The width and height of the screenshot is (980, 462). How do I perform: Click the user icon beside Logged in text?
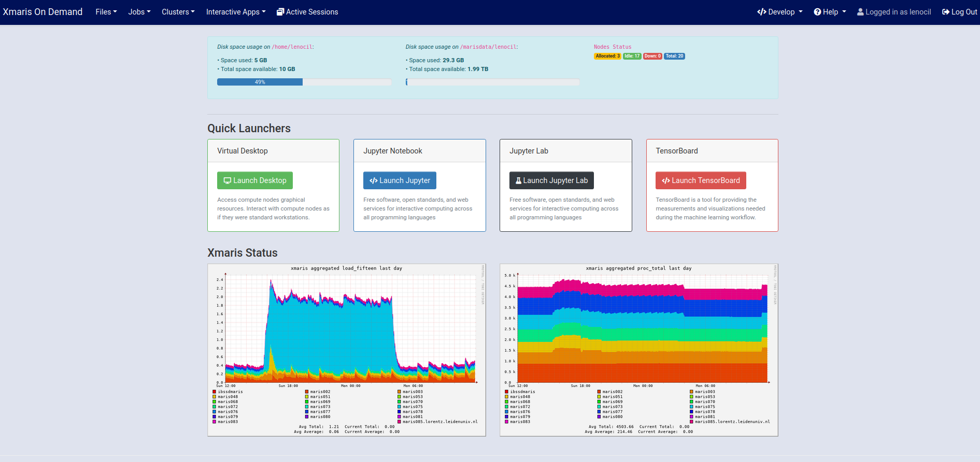(x=860, y=12)
